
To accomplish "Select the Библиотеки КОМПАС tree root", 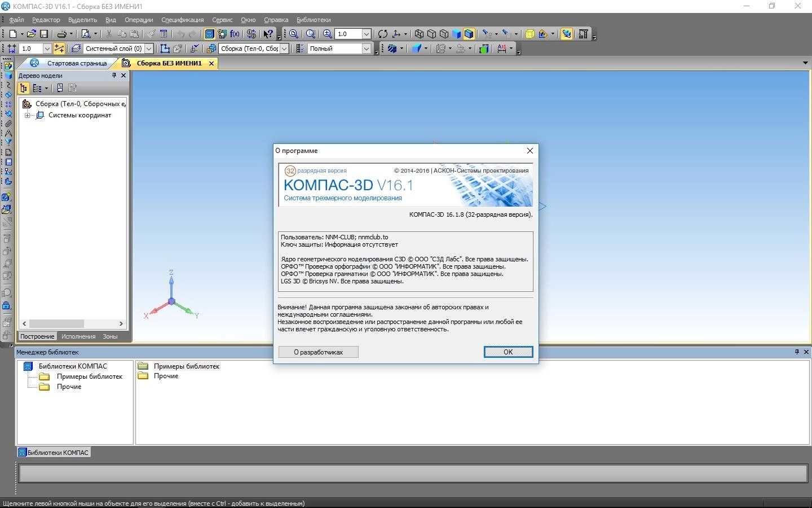I will (x=73, y=366).
